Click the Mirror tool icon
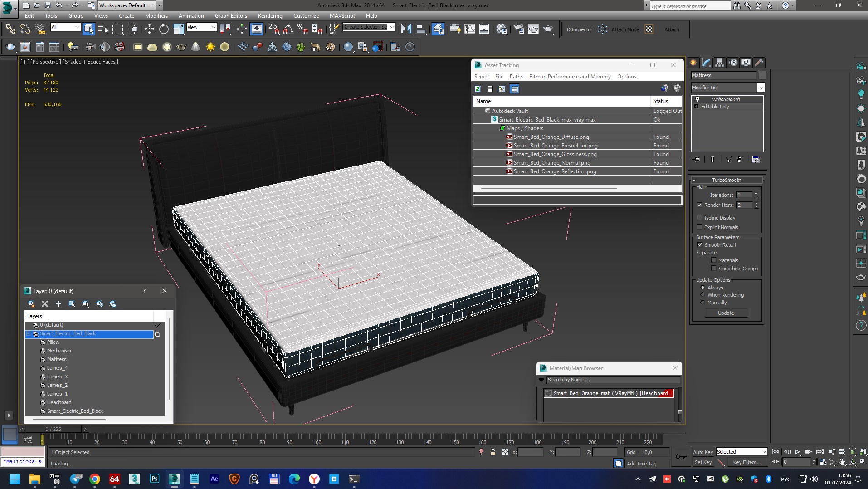Screen dimensions: 868x489 406,29
